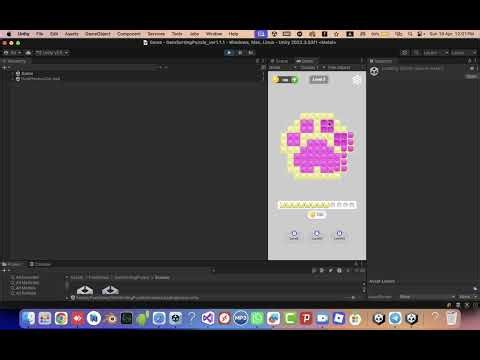Viewport: 480px width, 360px height.
Task: Open Blender from the Dock
Action: coord(110,318)
